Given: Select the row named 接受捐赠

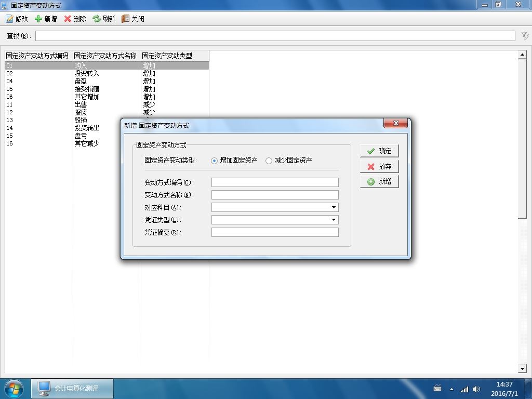Looking at the screenshot, I should 107,89.
